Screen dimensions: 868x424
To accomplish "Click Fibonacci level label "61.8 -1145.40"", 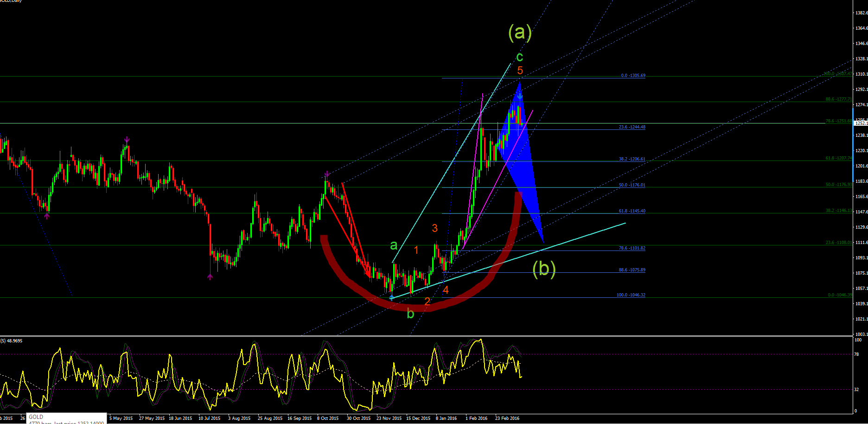I will coord(632,211).
